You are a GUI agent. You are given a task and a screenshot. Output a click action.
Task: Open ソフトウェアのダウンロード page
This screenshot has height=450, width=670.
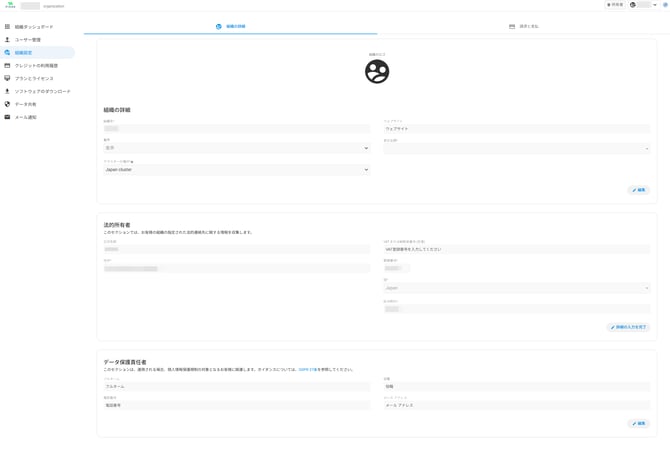pyautogui.click(x=42, y=92)
